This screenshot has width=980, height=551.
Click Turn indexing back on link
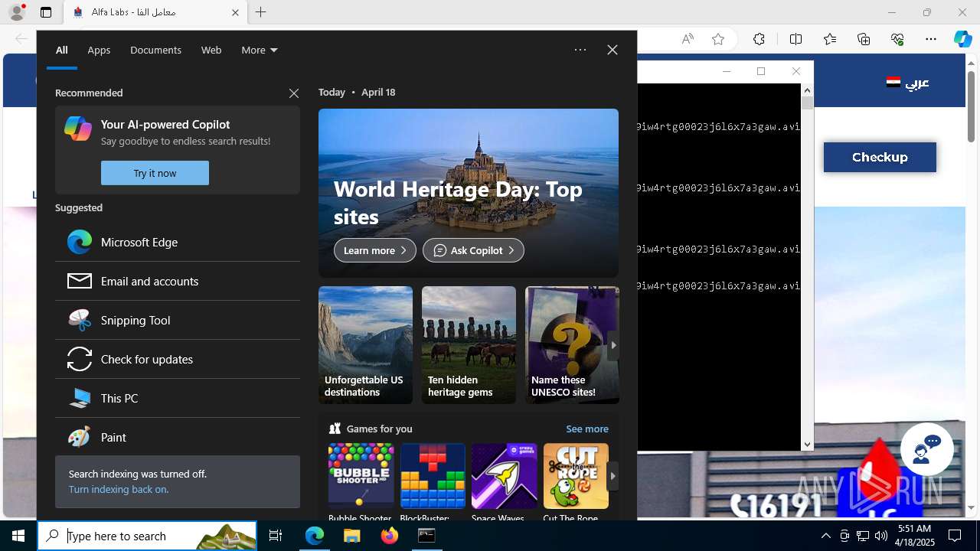click(x=119, y=490)
